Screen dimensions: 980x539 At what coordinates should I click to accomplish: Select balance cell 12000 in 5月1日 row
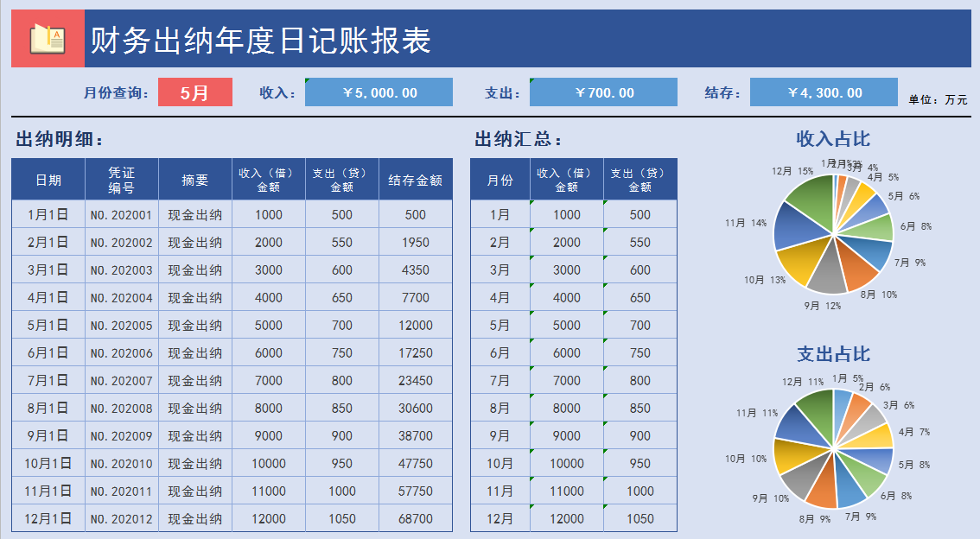(x=416, y=326)
